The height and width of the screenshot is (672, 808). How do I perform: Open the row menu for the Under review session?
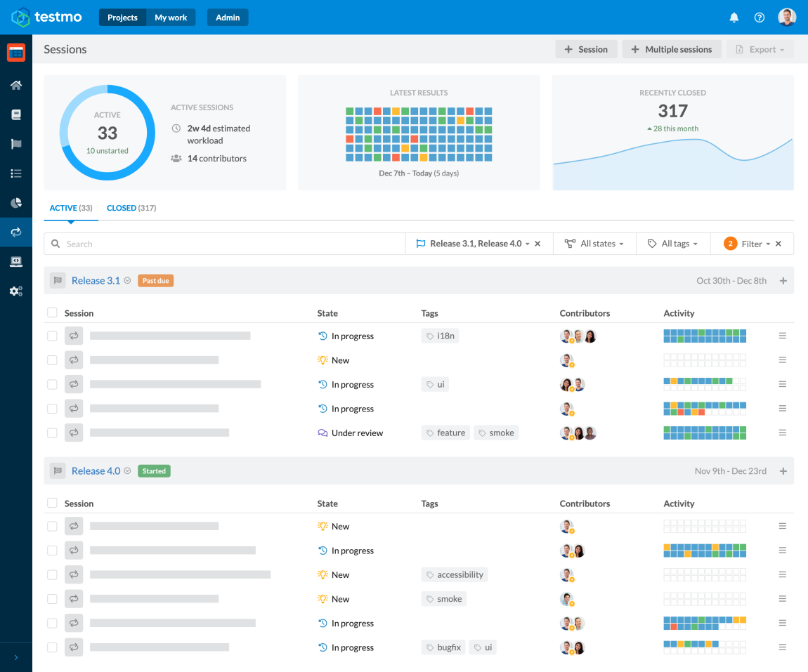782,433
